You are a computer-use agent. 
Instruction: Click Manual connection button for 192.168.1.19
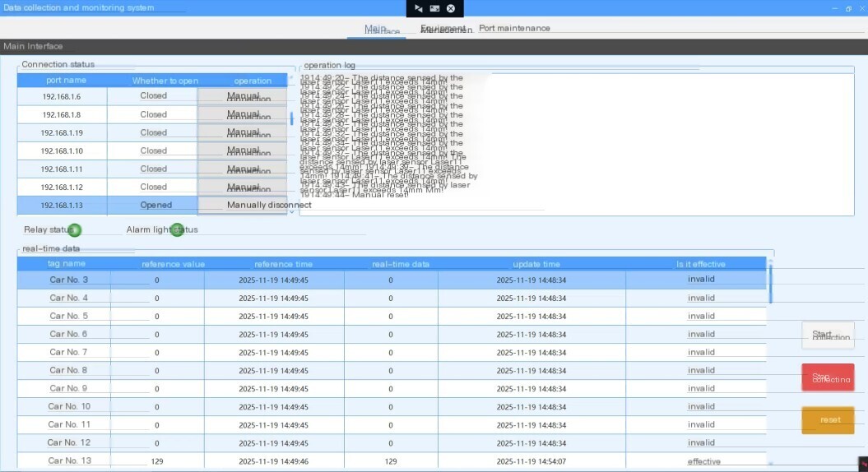[x=243, y=133]
